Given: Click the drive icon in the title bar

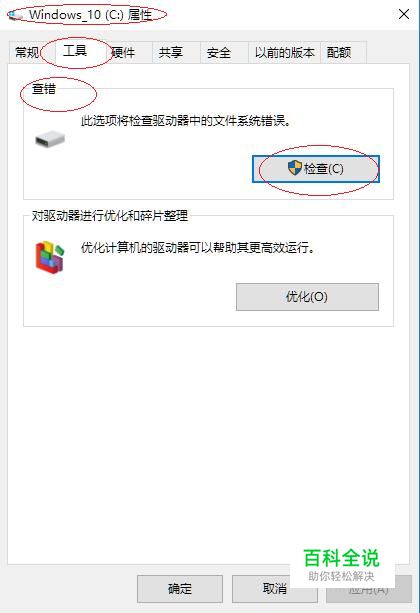Looking at the screenshot, I should click(16, 16).
